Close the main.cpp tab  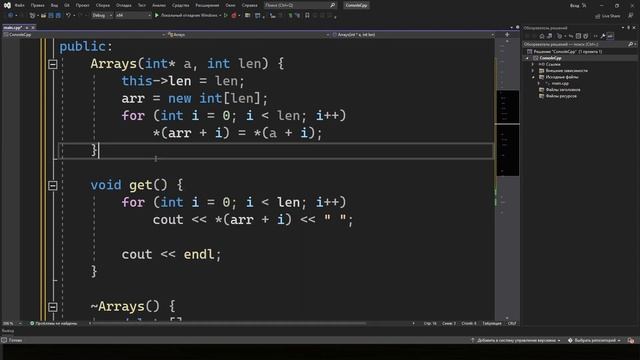[x=33, y=27]
